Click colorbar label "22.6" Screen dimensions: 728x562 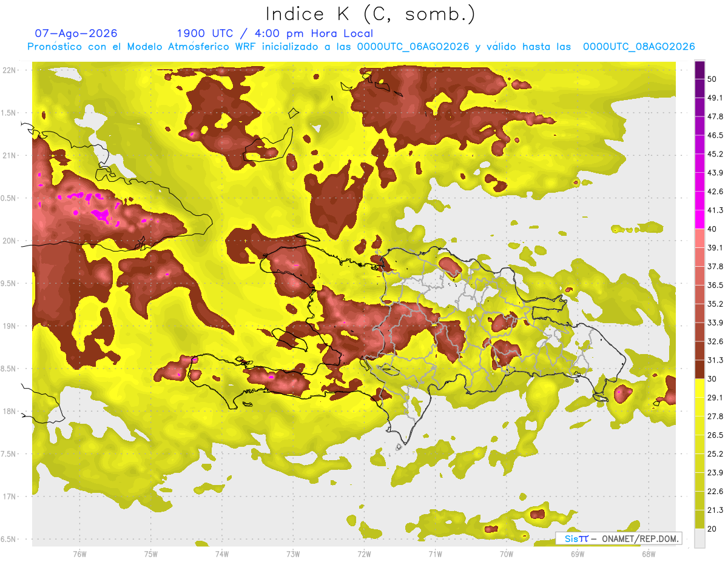coord(715,492)
